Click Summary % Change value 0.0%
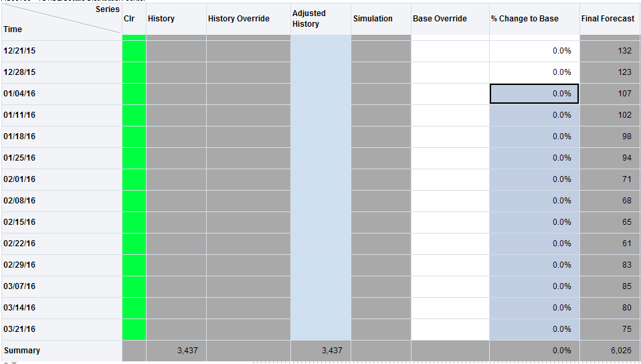 tap(535, 351)
